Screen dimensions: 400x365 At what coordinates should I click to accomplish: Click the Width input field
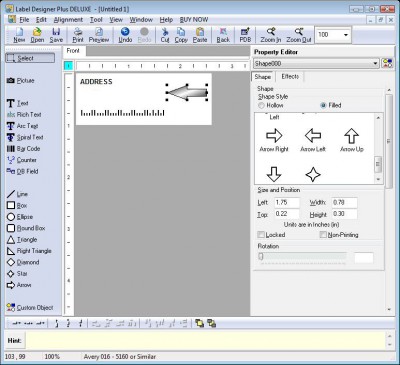tap(345, 202)
